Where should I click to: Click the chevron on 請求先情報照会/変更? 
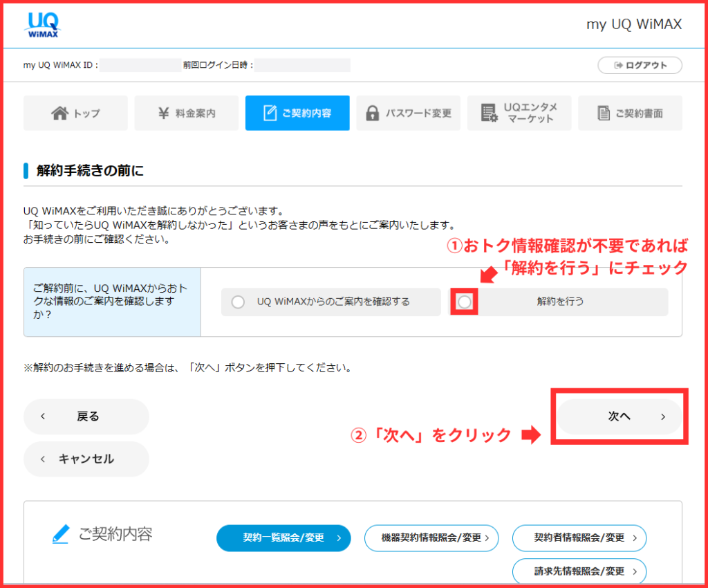click(x=635, y=571)
